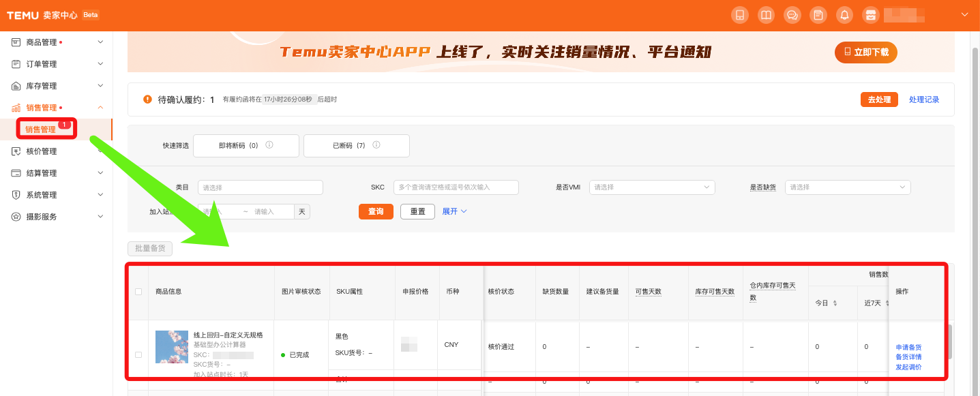980x396 pixels.
Task: Click info icon beside 即将断码 (0)
Action: (269, 145)
